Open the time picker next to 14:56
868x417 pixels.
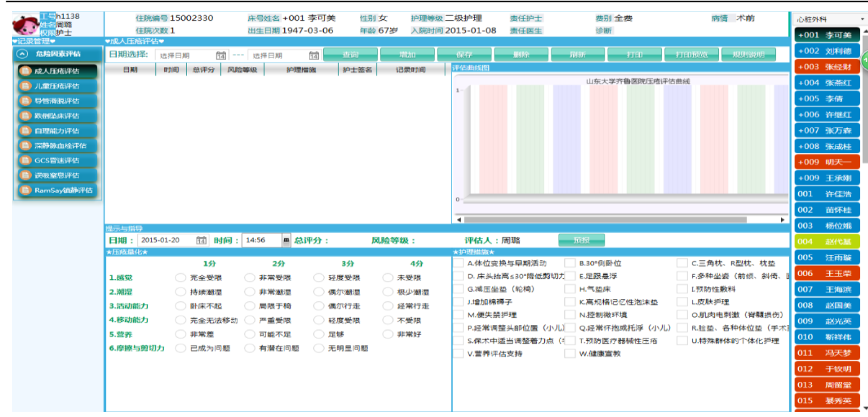tap(286, 240)
